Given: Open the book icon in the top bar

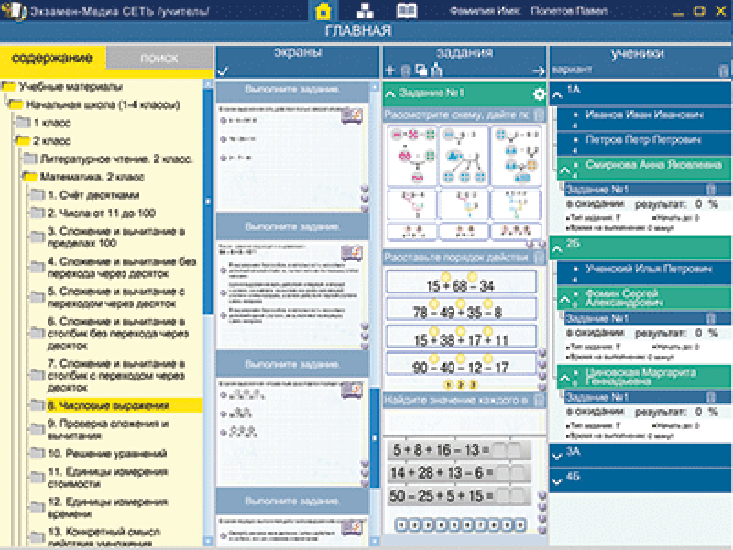Looking at the screenshot, I should (x=406, y=10).
